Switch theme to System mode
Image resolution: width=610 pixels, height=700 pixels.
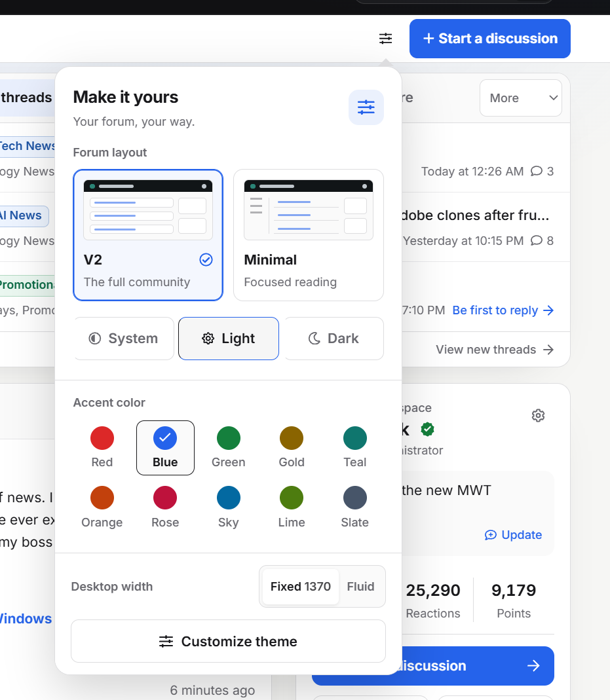124,339
